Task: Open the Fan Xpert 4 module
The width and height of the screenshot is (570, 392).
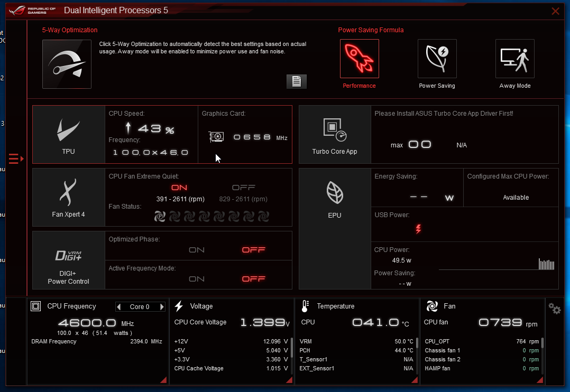Action: 69,197
